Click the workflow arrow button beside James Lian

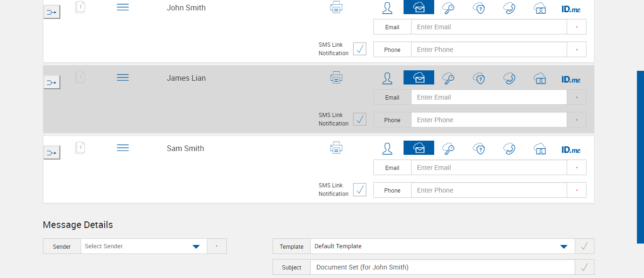52,83
